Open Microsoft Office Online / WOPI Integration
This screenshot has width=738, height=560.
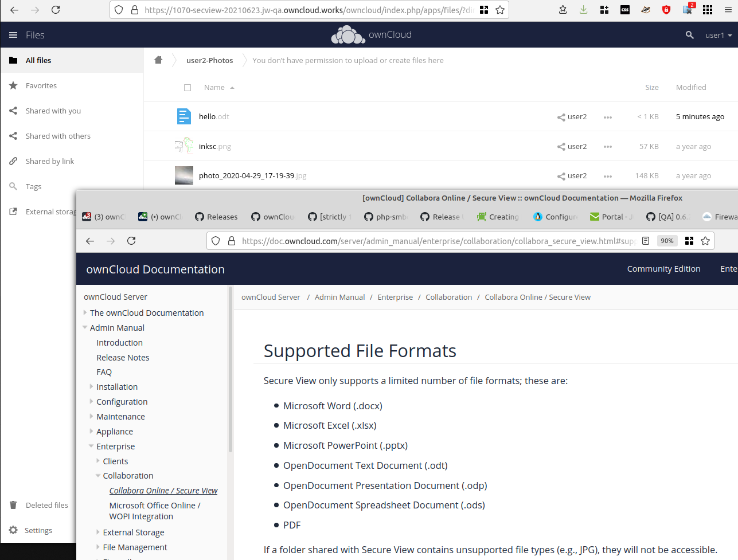pos(155,511)
